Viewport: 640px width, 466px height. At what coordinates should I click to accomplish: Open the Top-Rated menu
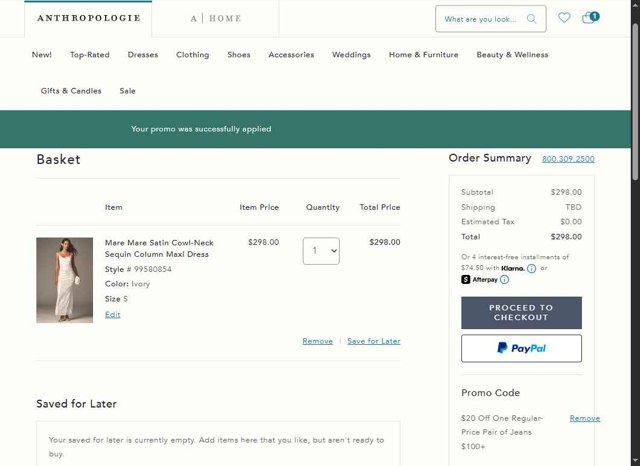point(90,55)
